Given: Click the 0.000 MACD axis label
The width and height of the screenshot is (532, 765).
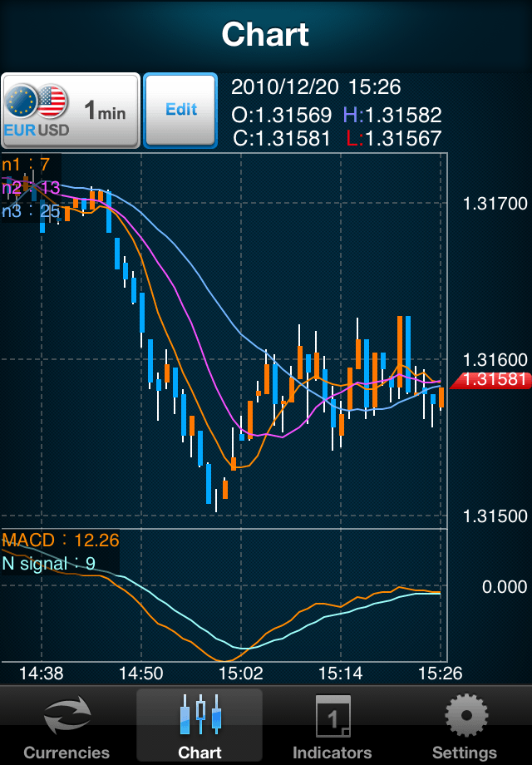Looking at the screenshot, I should click(505, 586).
